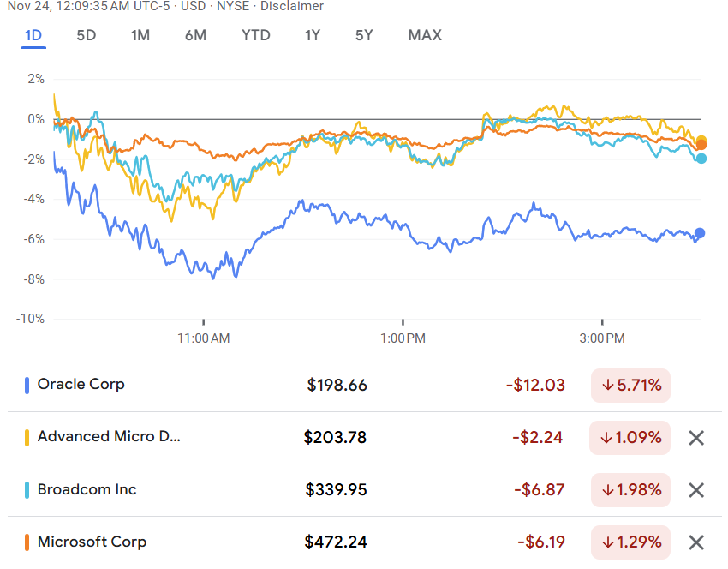Switch to the YTD range tab
The height and width of the screenshot is (569, 728).
pyautogui.click(x=255, y=35)
